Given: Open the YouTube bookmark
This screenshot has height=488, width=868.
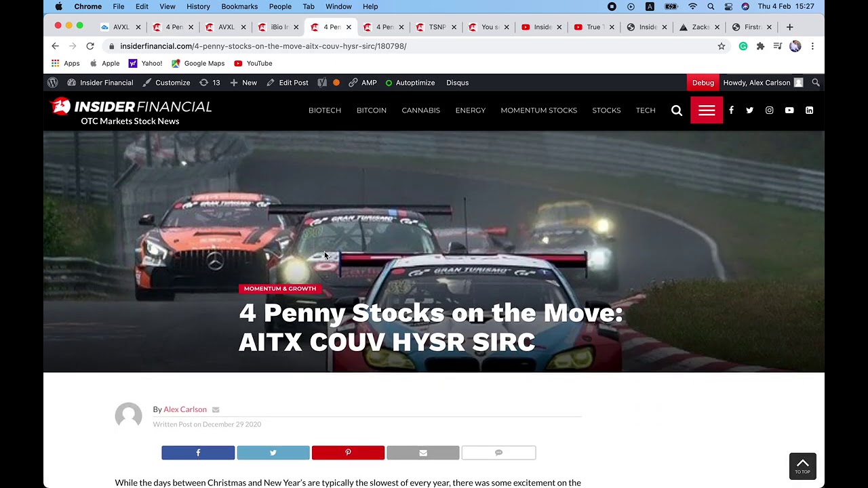Looking at the screenshot, I should click(253, 64).
